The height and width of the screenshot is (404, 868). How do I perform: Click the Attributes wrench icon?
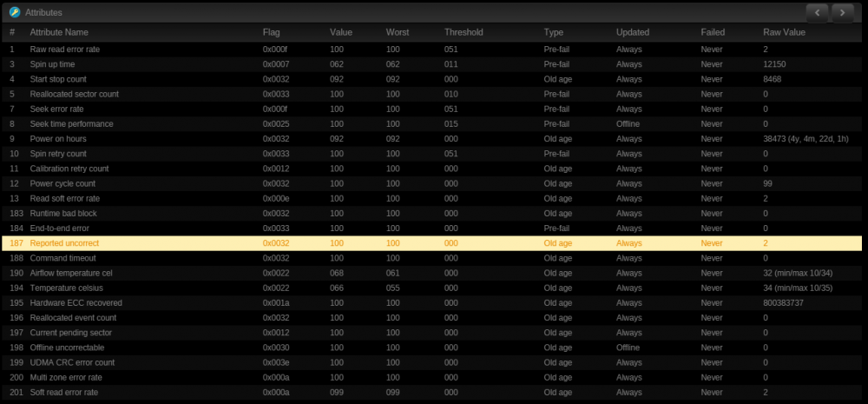(15, 12)
